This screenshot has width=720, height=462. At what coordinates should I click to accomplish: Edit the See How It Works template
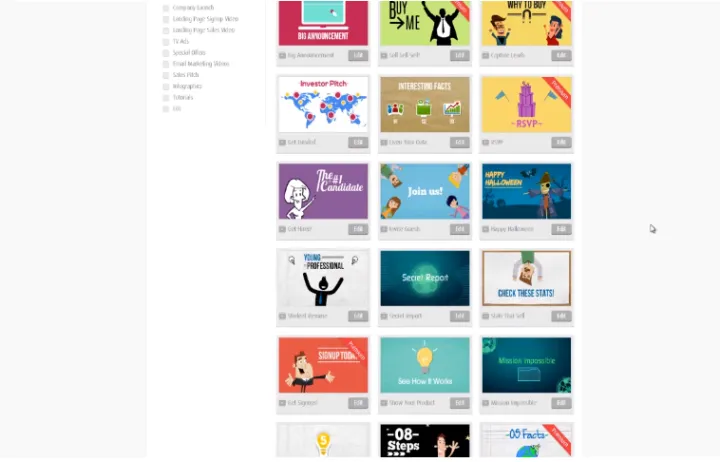(460, 403)
